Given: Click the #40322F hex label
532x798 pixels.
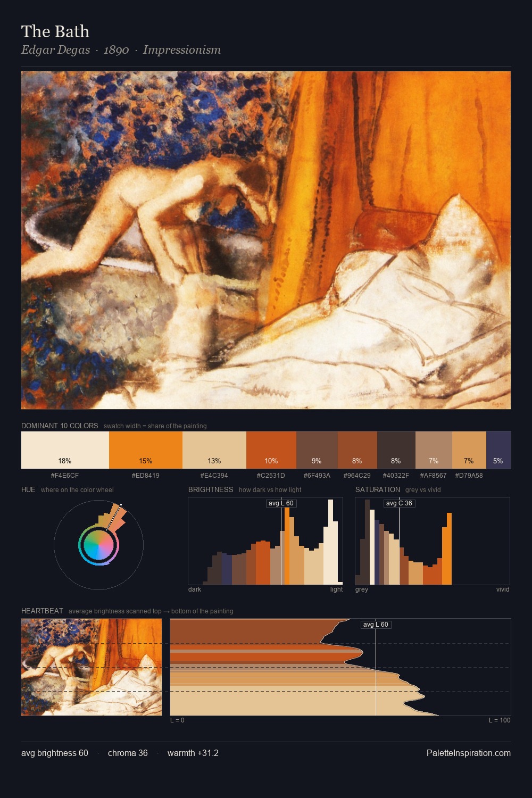Looking at the screenshot, I should click(396, 476).
